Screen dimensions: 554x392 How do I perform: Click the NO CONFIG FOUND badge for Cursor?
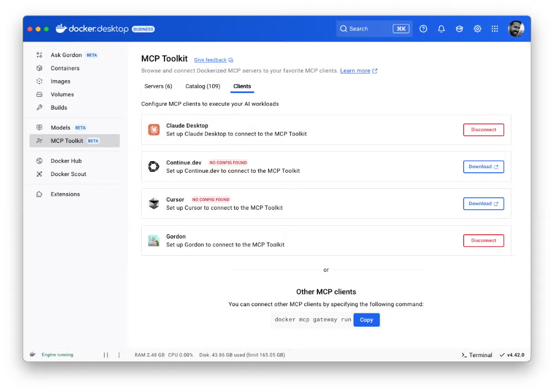pos(211,199)
